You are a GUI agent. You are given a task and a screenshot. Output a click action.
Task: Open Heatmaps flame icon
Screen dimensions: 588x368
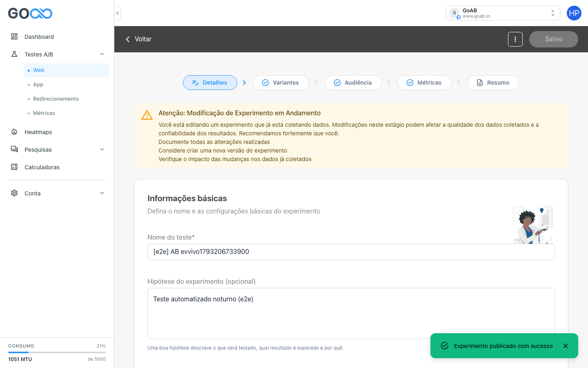[x=14, y=132]
